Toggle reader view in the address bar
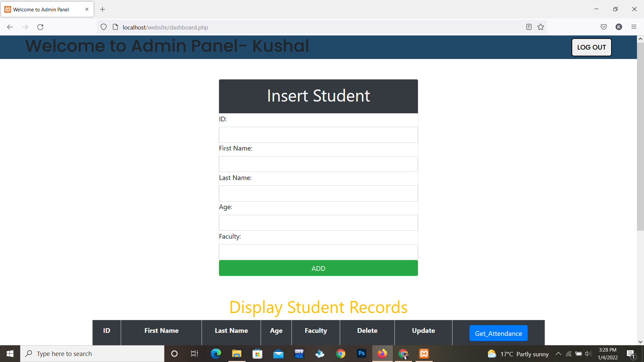Screen dimensions: 644x362 pyautogui.click(x=529, y=27)
